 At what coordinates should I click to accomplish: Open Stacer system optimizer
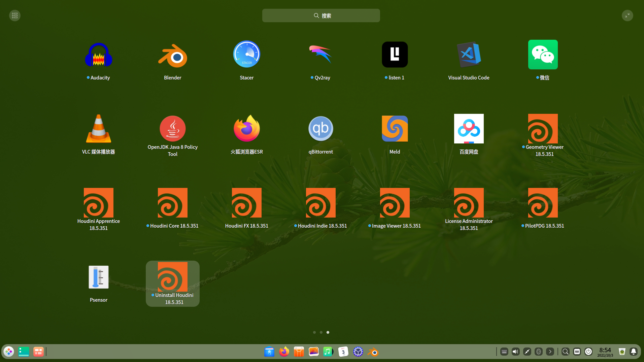(246, 55)
